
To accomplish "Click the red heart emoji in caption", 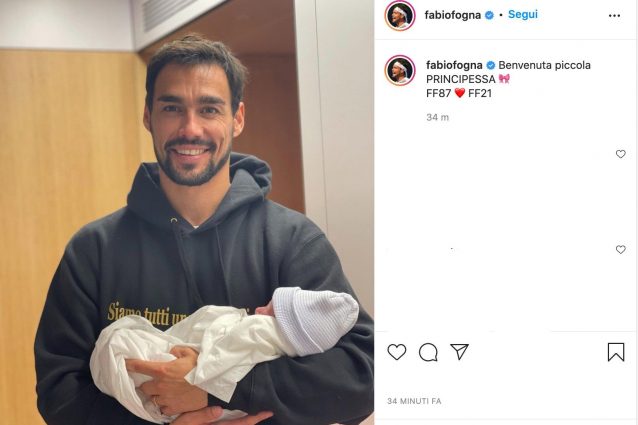I will 459,93.
